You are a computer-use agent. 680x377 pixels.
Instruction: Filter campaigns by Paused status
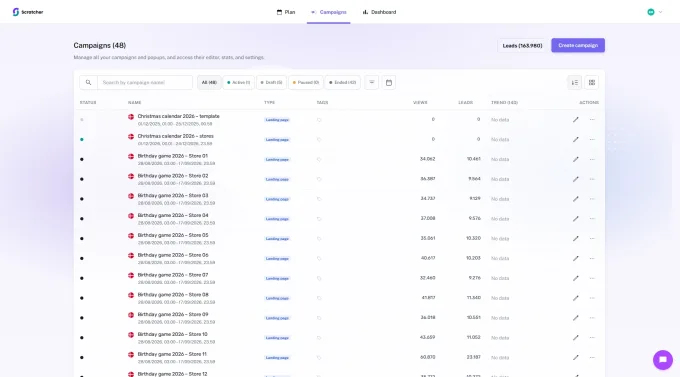(x=305, y=82)
